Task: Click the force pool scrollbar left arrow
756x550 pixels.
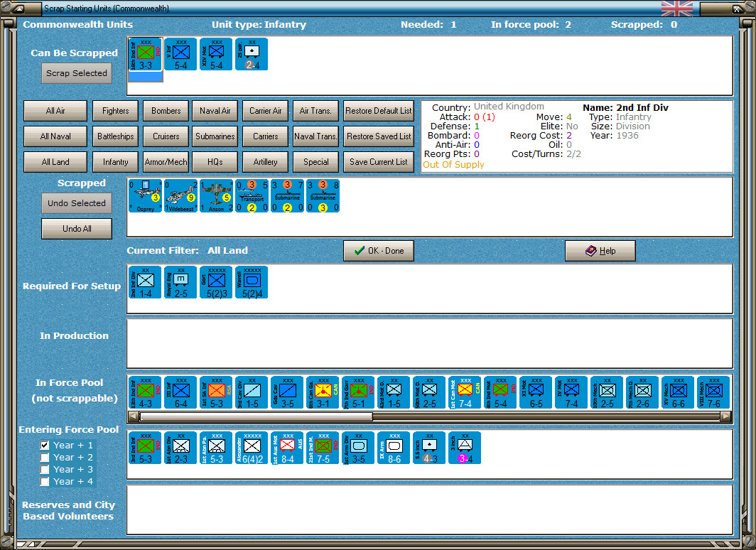Action: [x=134, y=416]
